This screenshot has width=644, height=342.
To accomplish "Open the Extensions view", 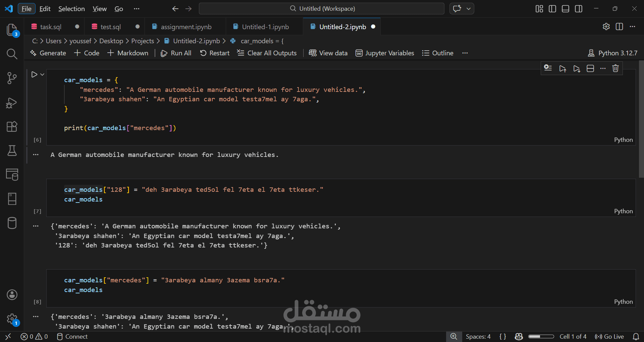I will [x=12, y=126].
